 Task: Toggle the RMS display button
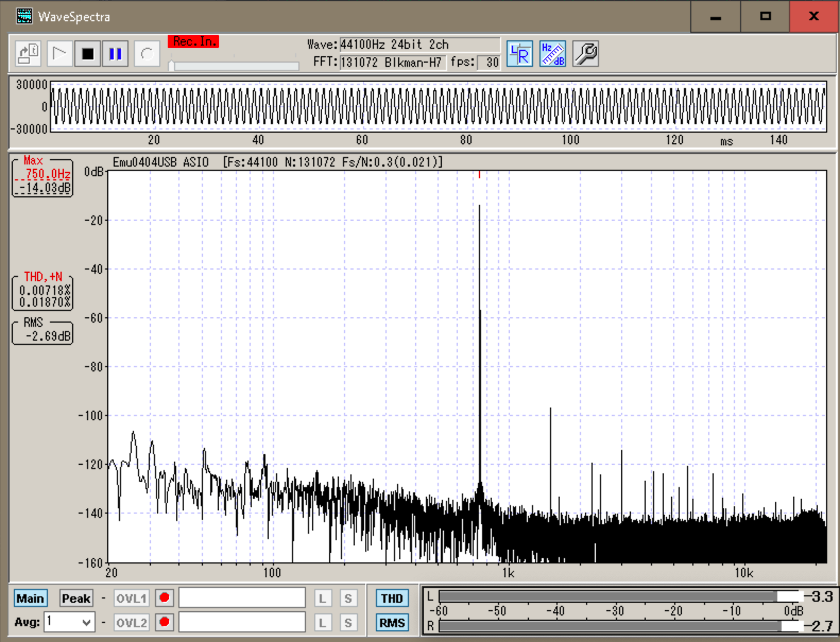coord(392,623)
